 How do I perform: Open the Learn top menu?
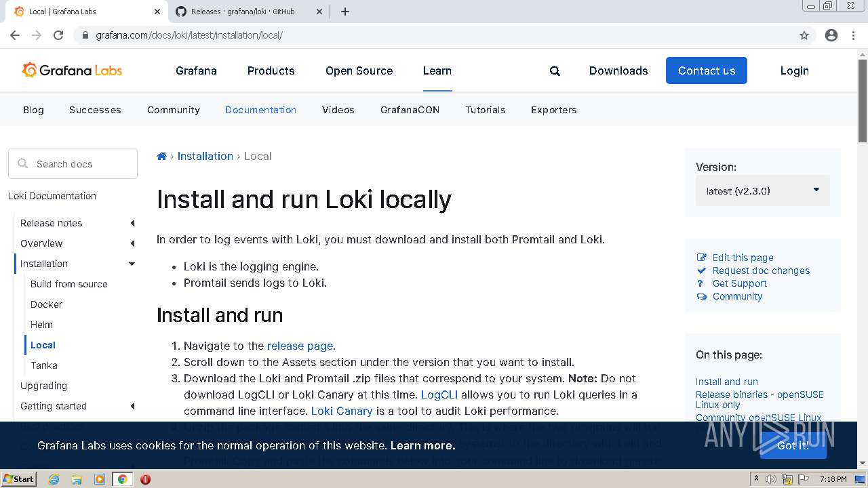pyautogui.click(x=437, y=70)
